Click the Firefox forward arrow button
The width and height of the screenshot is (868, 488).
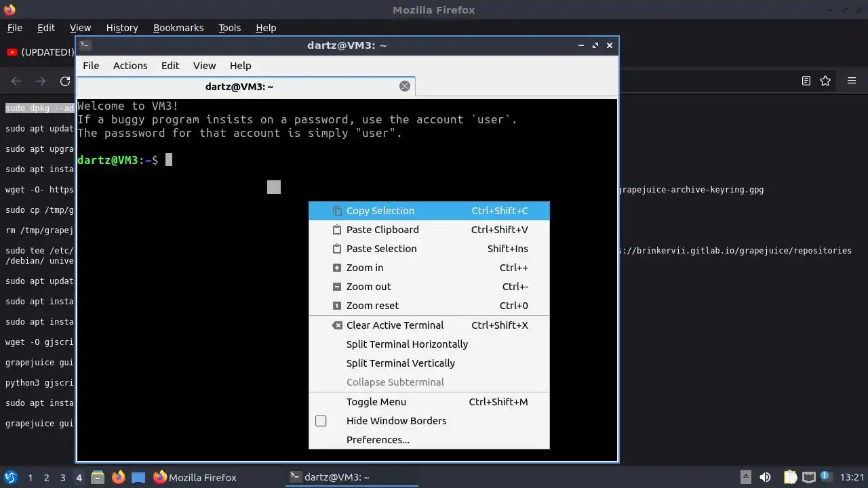point(41,81)
